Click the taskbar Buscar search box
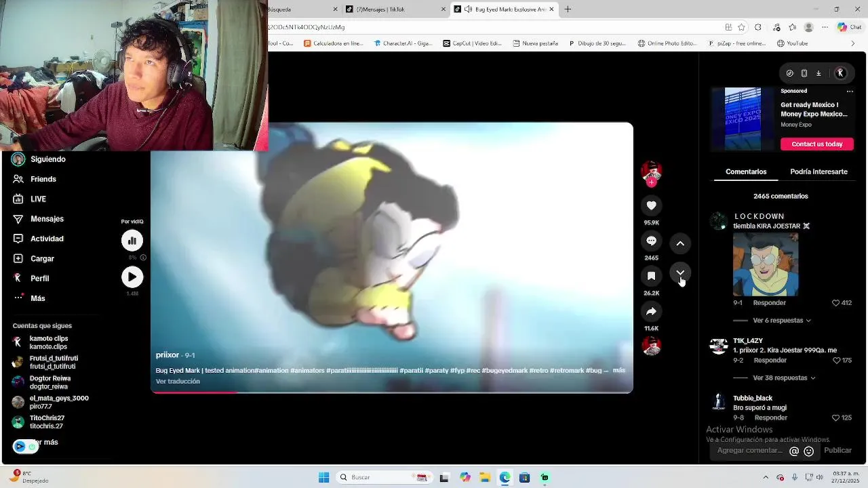Viewport: 868px width, 488px height. click(x=384, y=477)
